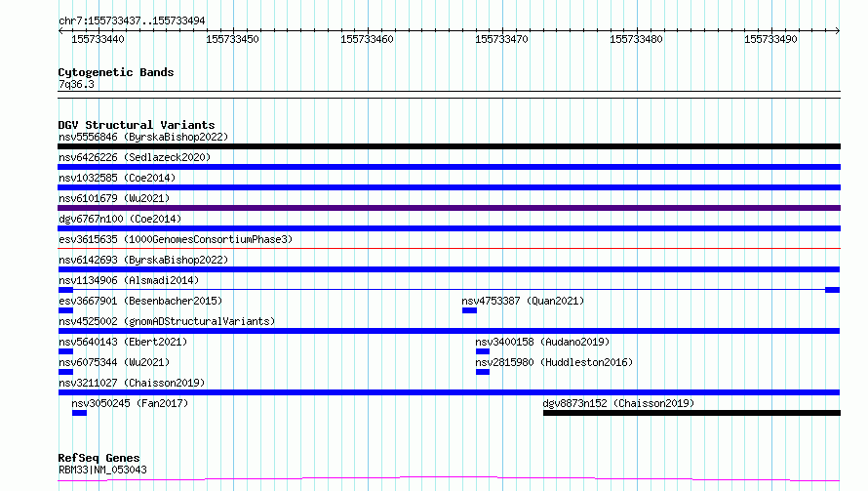Click the small blue block under nsv4753387
Image resolution: width=868 pixels, height=491 pixels.
[x=469, y=310]
